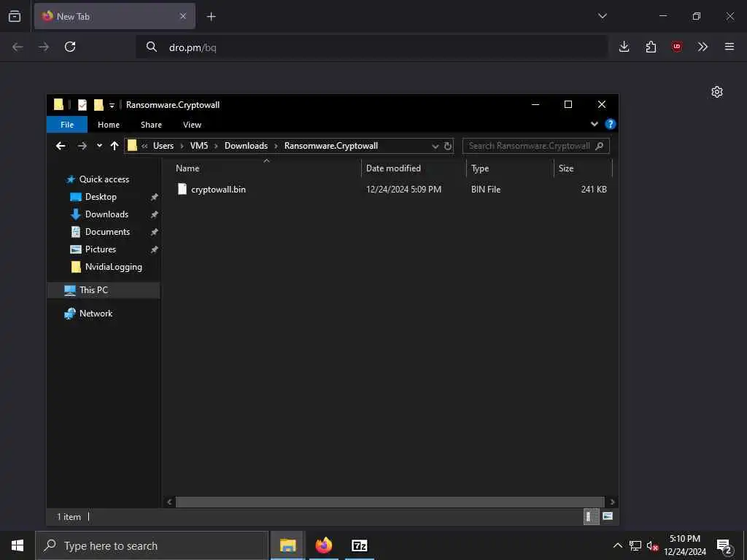Open the View ribbon tab
Viewport: 747px width, 560px height.
192,125
